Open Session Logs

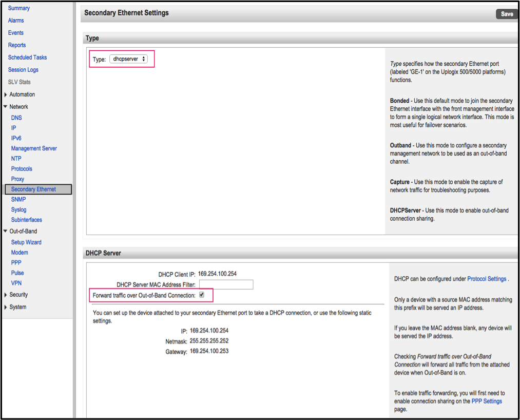pos(23,70)
